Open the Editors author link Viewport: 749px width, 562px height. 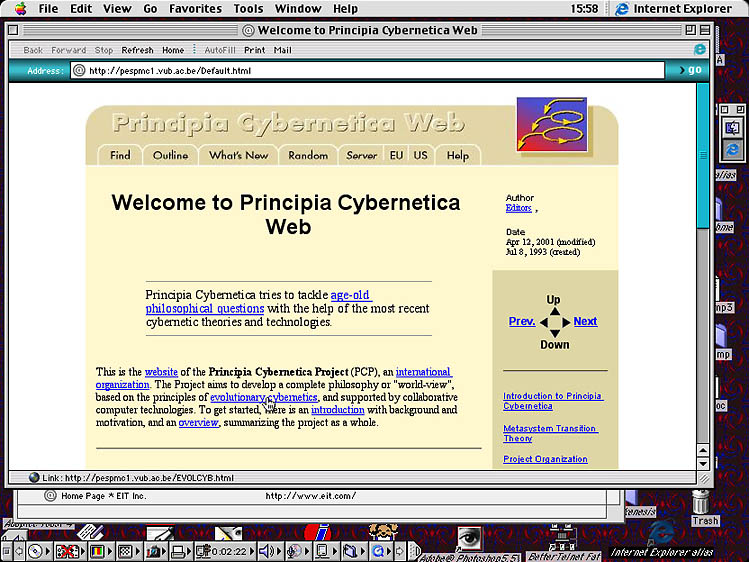click(518, 208)
